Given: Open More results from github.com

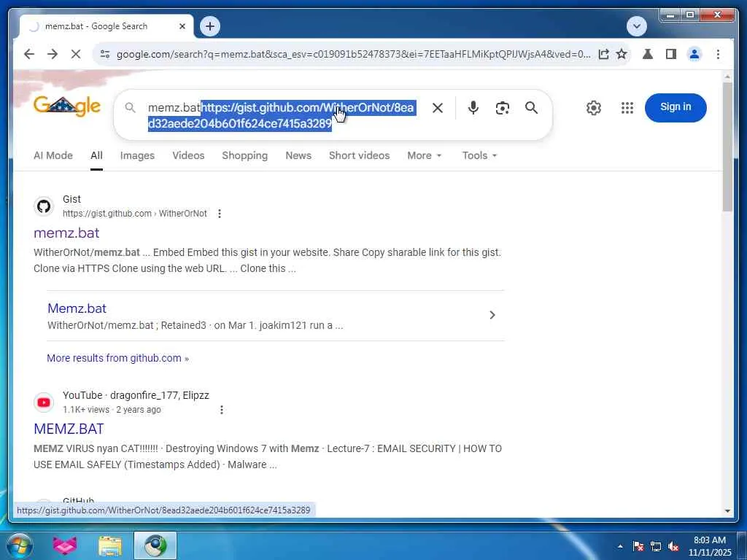Looking at the screenshot, I should click(x=117, y=358).
